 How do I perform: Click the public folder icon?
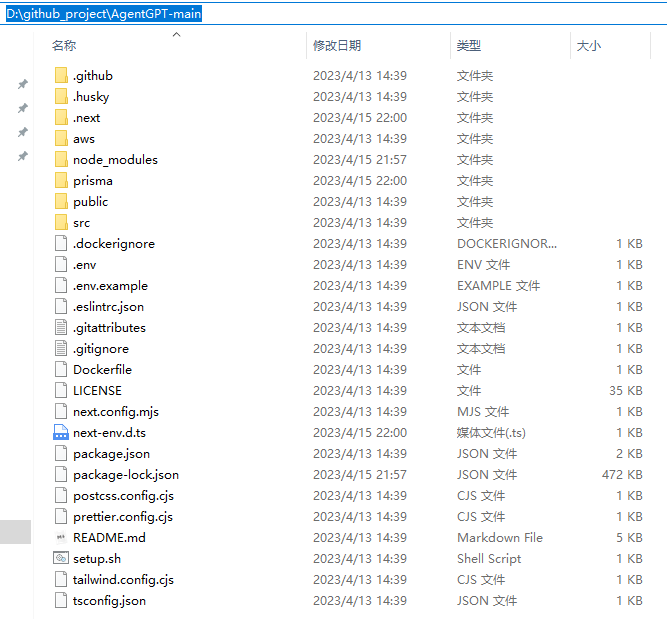pyautogui.click(x=61, y=201)
